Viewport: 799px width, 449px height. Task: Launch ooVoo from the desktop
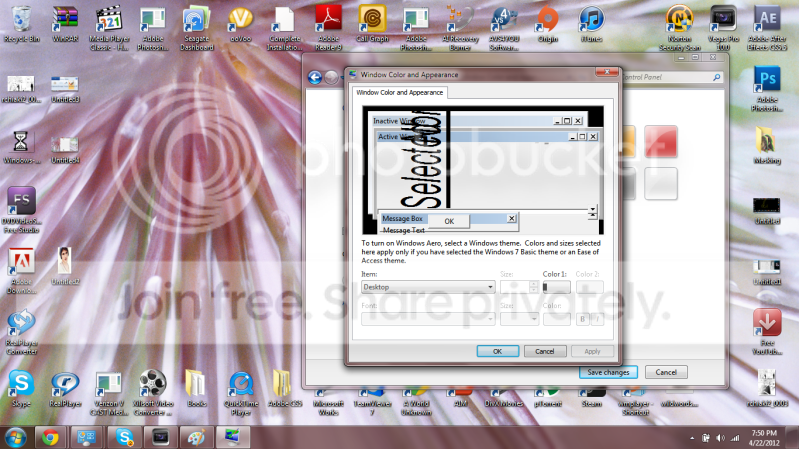[241, 24]
